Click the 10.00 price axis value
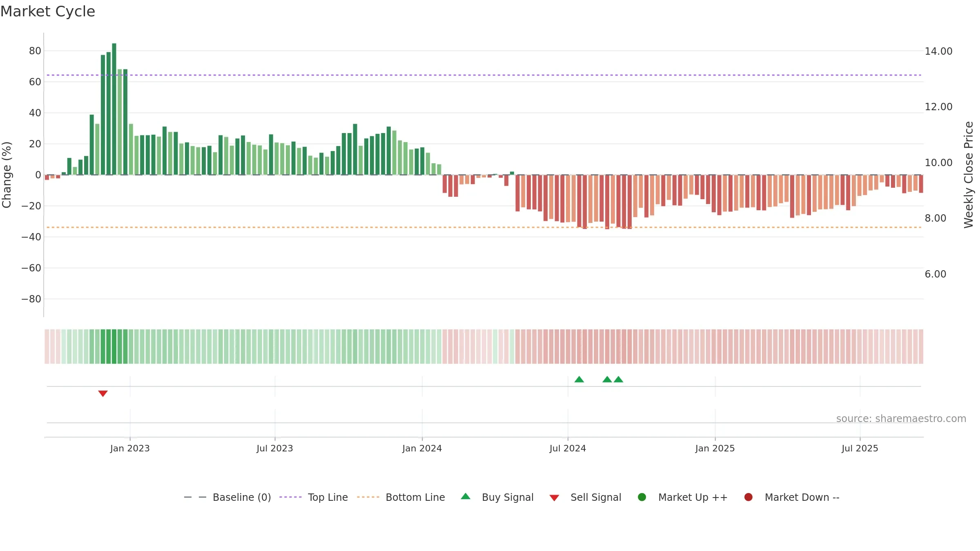 (938, 162)
